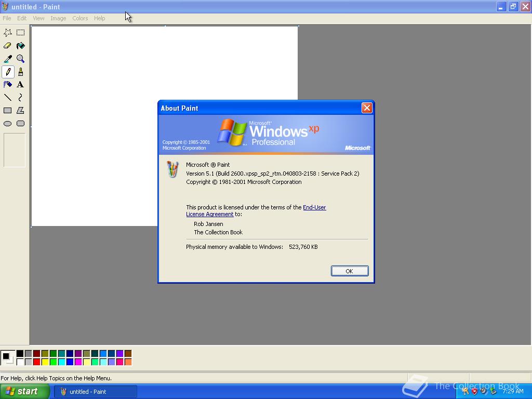Select the rectangular Select tool
Viewport: 532px width, 399px height.
pos(21,33)
